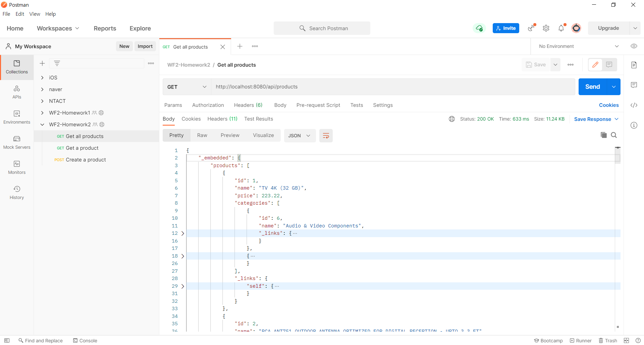Image resolution: width=644 pixels, height=345 pixels.
Task: Select the Visualize response view
Action: pos(263,135)
